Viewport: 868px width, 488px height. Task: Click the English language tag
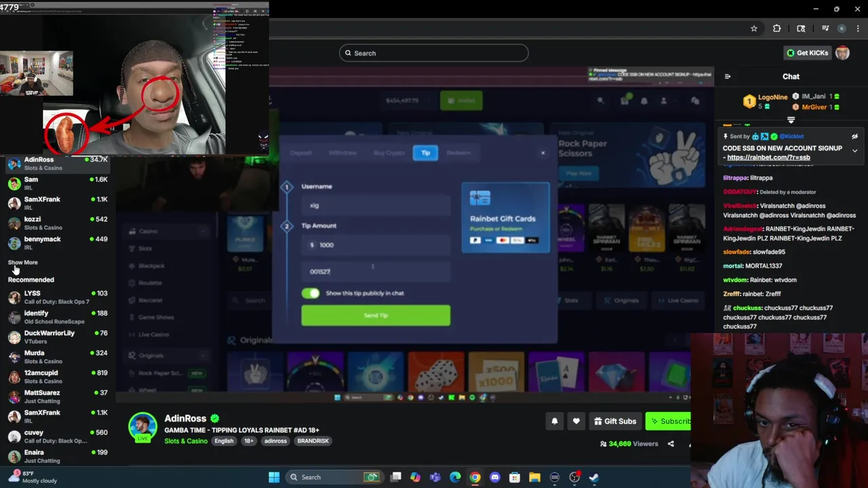[224, 441]
